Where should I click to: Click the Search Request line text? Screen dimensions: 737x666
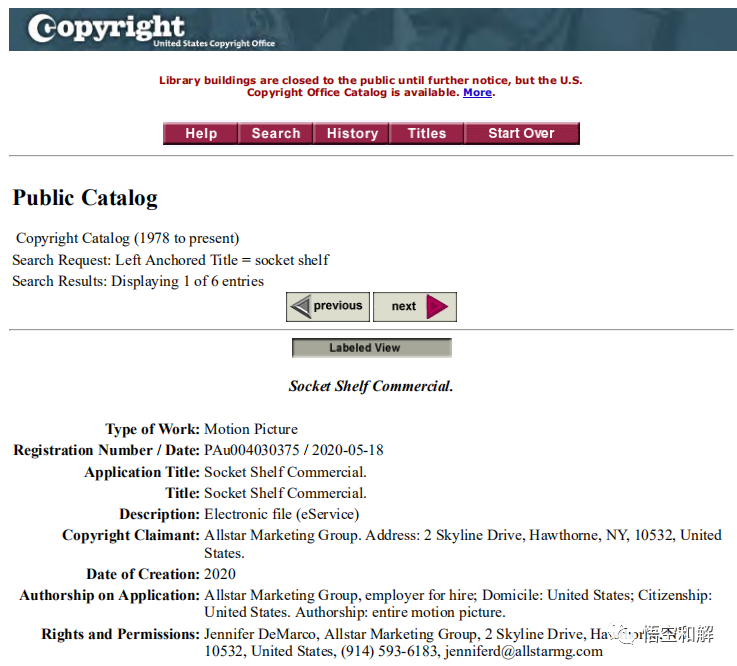(171, 260)
